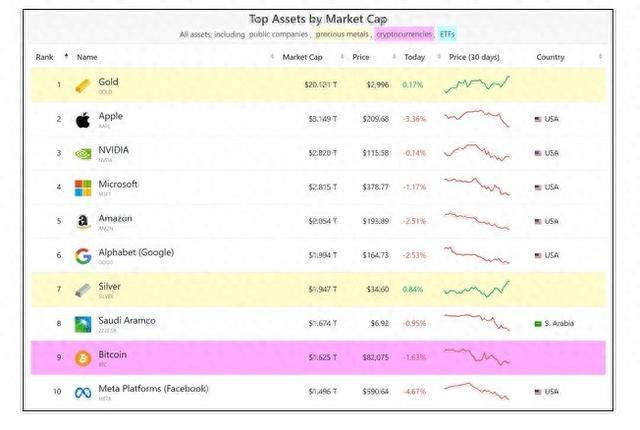The height and width of the screenshot is (430, 640).
Task: Toggle the precious metals filter tag
Action: pyautogui.click(x=343, y=34)
